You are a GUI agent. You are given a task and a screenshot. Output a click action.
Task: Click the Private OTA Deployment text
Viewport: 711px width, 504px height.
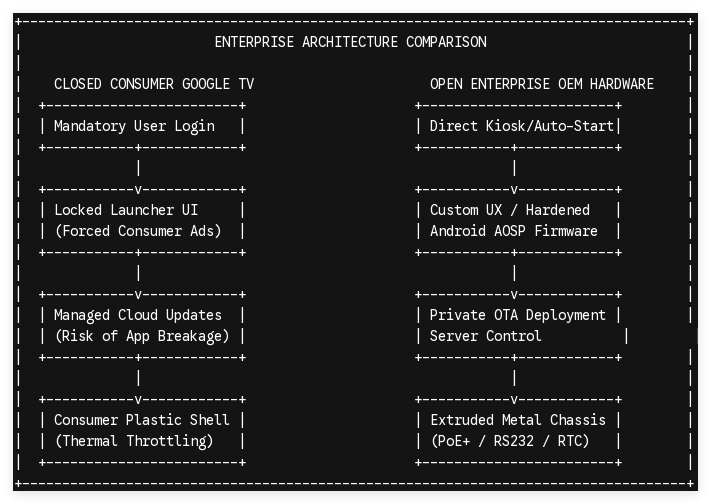(x=517, y=315)
